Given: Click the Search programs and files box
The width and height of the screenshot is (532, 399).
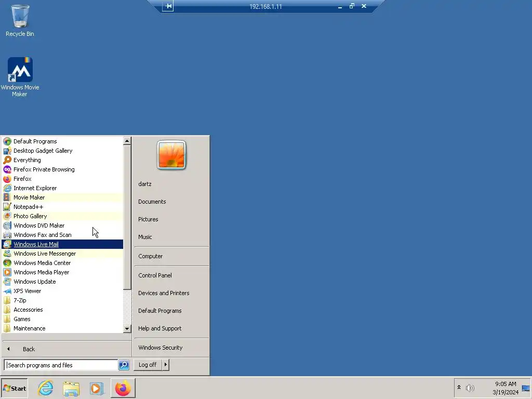Looking at the screenshot, I should [x=61, y=365].
